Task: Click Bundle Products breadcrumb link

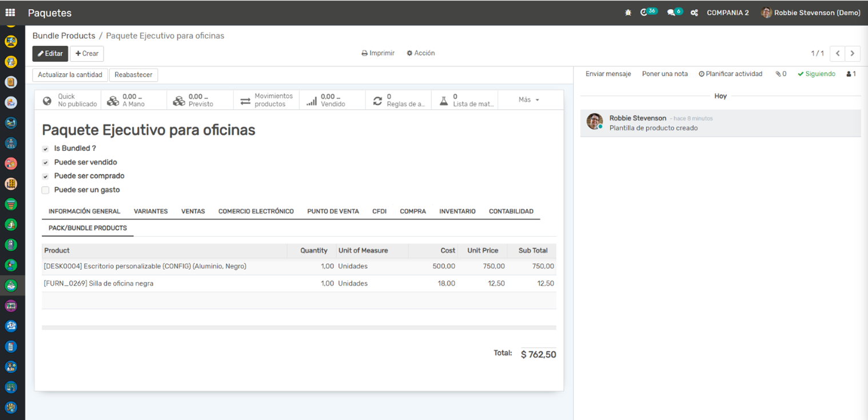Action: point(63,35)
